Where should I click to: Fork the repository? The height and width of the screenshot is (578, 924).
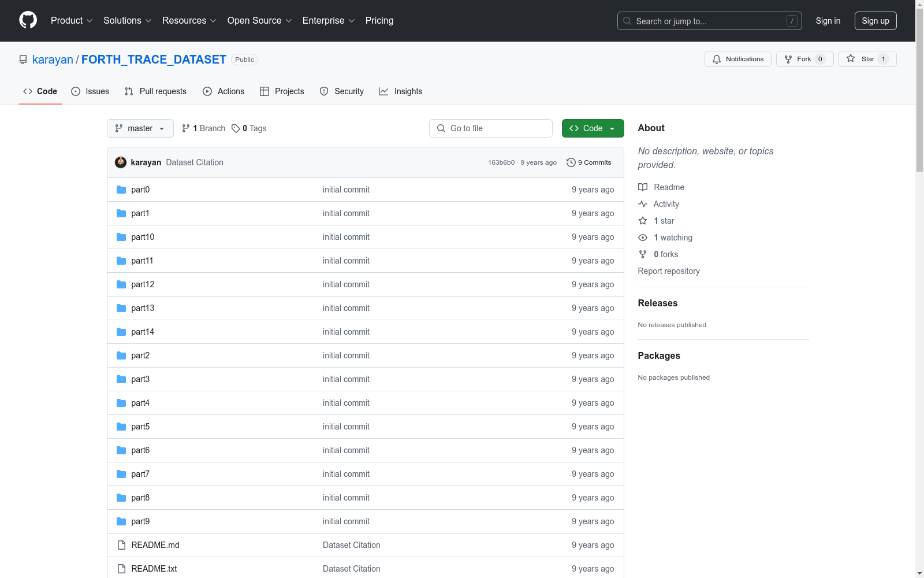(x=805, y=59)
